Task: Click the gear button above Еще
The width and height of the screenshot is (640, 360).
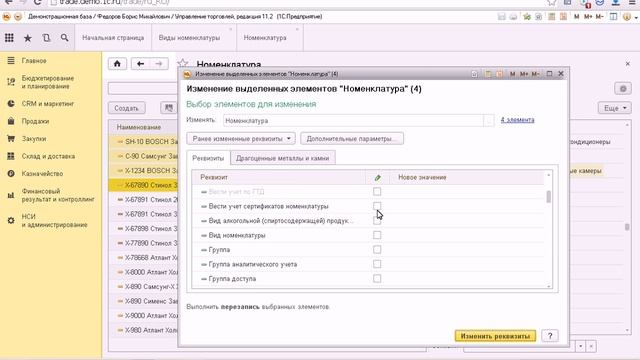Action: (x=623, y=89)
